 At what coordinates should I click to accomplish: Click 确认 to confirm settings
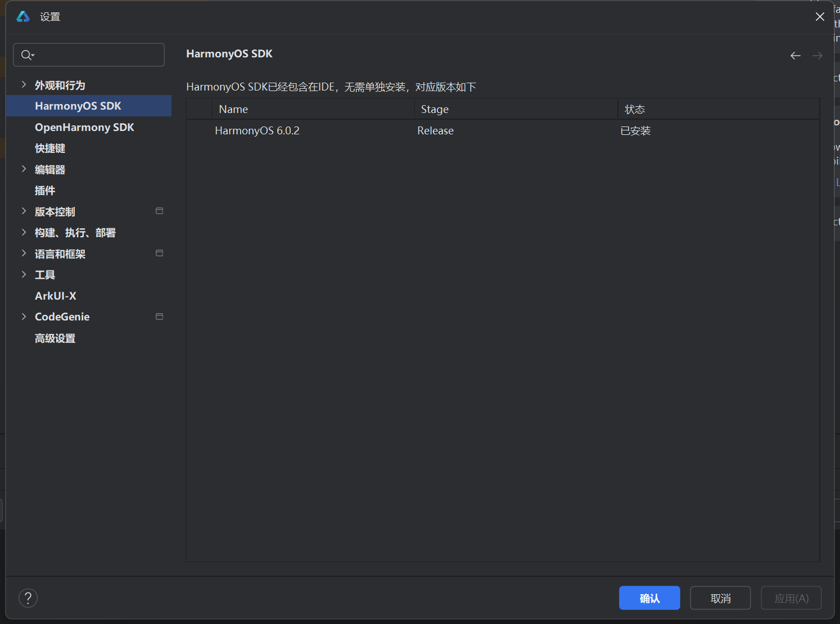tap(649, 598)
